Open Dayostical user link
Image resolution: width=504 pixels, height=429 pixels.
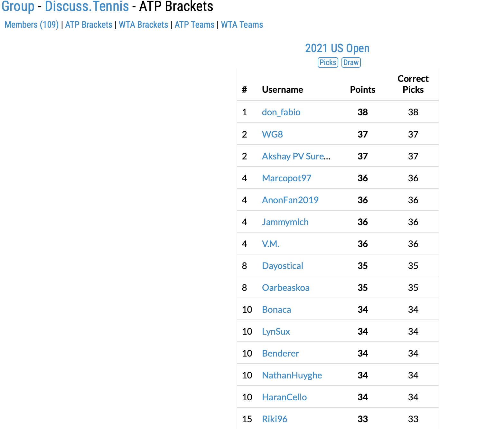pyautogui.click(x=283, y=266)
